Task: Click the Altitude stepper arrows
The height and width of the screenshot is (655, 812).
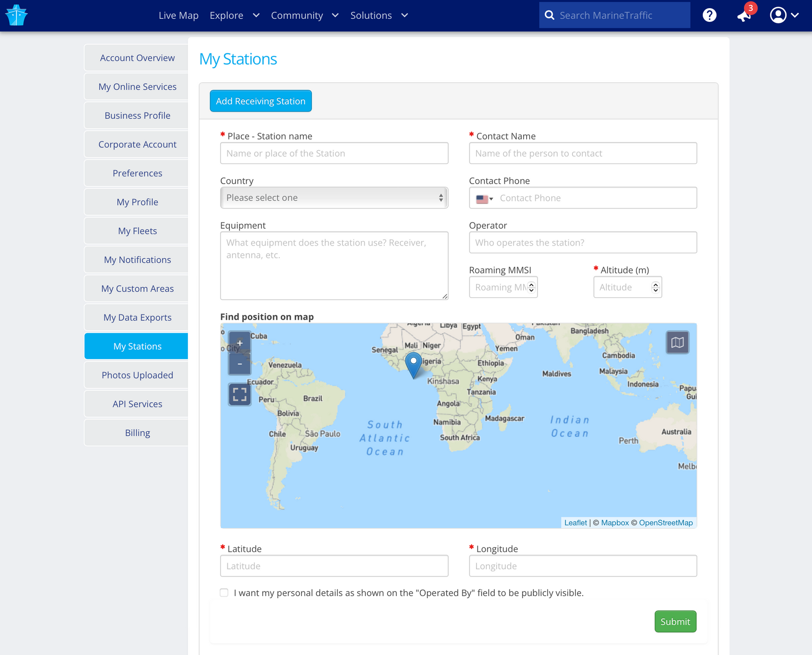Action: [x=655, y=287]
